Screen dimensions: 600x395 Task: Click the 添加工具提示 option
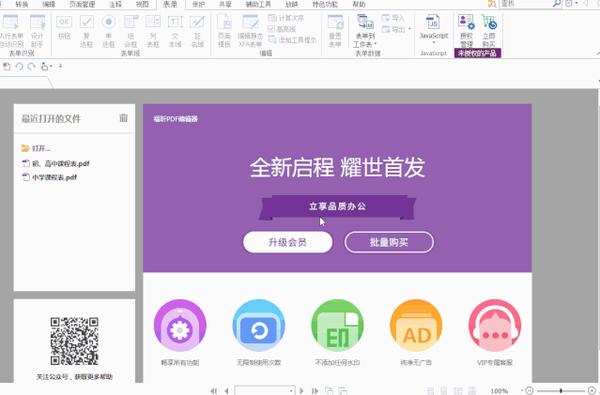click(x=292, y=39)
